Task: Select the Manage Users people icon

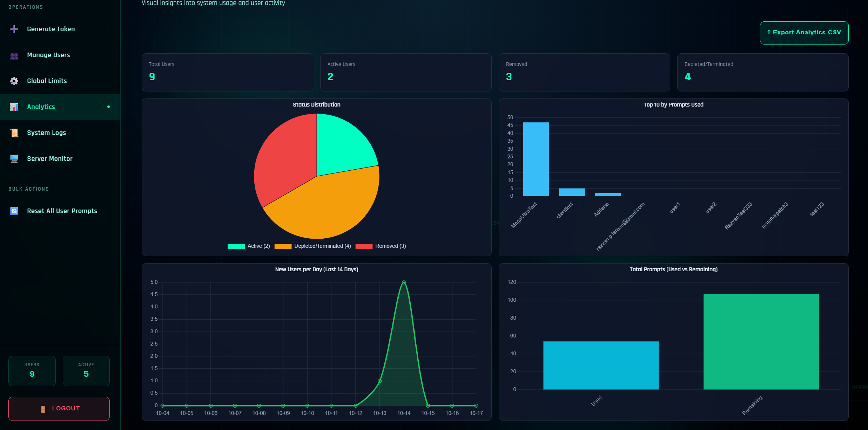Action: tap(14, 55)
